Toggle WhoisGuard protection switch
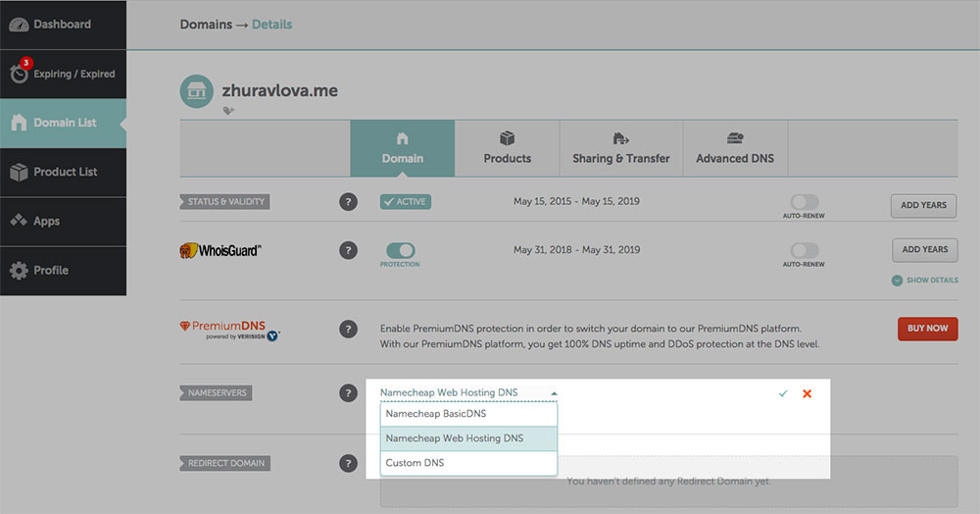This screenshot has height=514, width=980. point(400,250)
